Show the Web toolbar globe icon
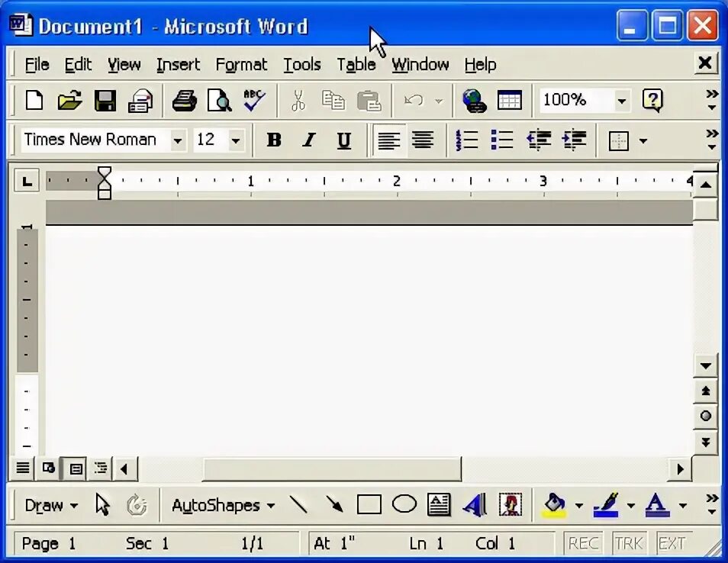This screenshot has height=563, width=728. point(474,100)
